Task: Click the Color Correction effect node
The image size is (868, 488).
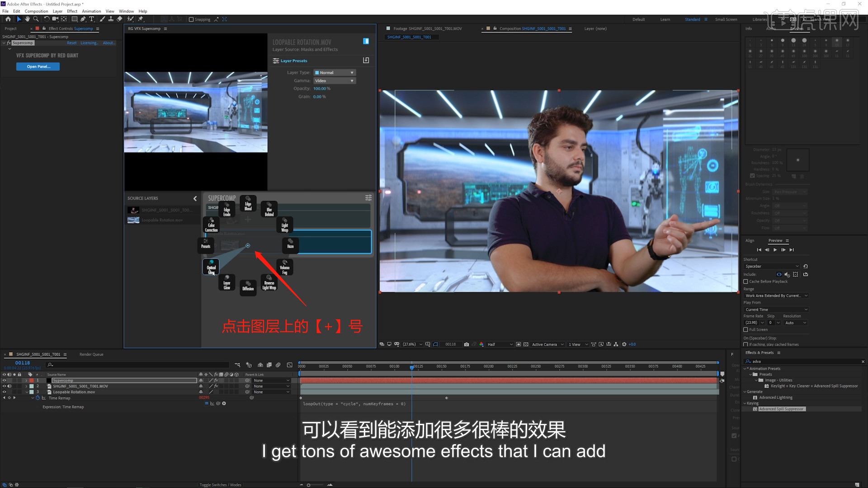Action: tap(211, 225)
